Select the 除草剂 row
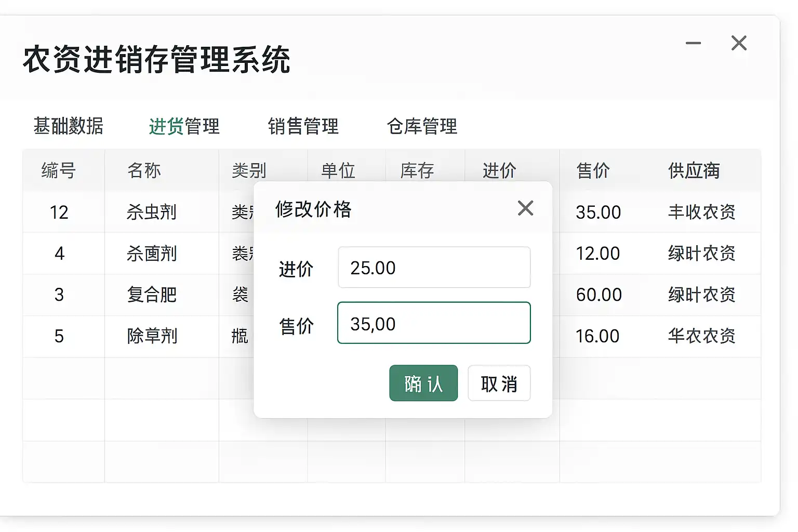 coord(152,336)
